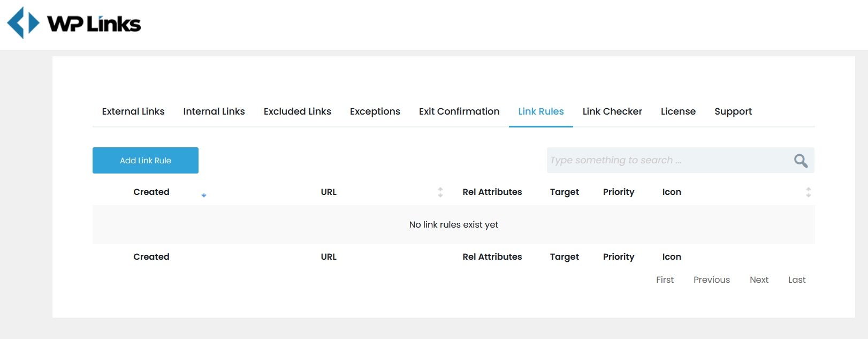The height and width of the screenshot is (339, 868).
Task: Open Exit Confirmation tab
Action: [x=459, y=111]
